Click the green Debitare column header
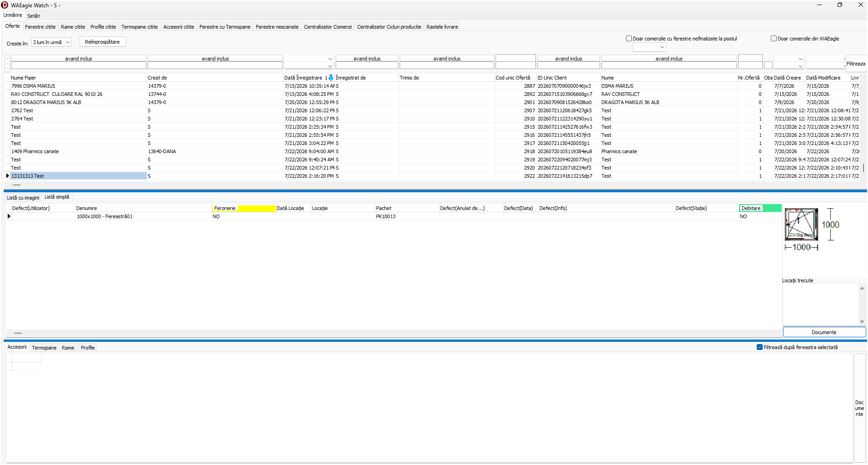 [x=760, y=208]
